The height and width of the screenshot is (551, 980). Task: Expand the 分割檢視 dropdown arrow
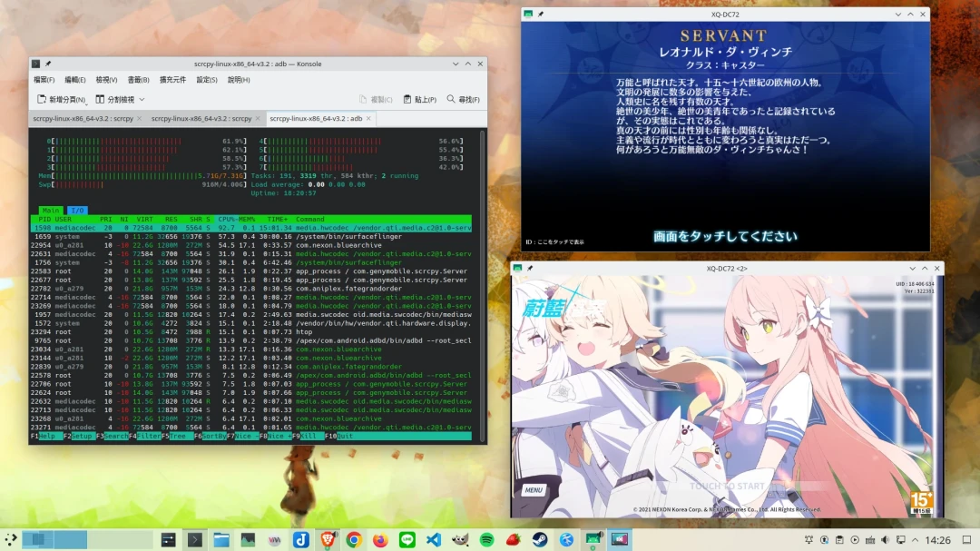142,100
